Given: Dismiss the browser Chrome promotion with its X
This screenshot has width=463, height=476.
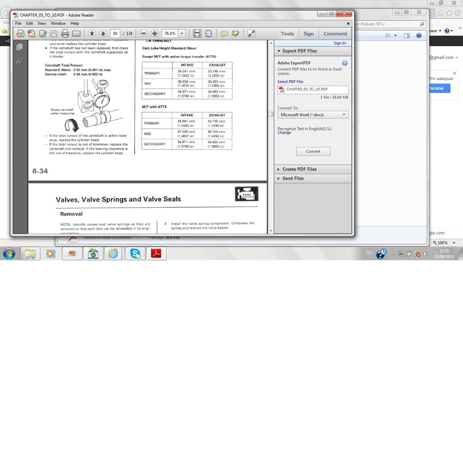Looking at the screenshot, I should (454, 73).
